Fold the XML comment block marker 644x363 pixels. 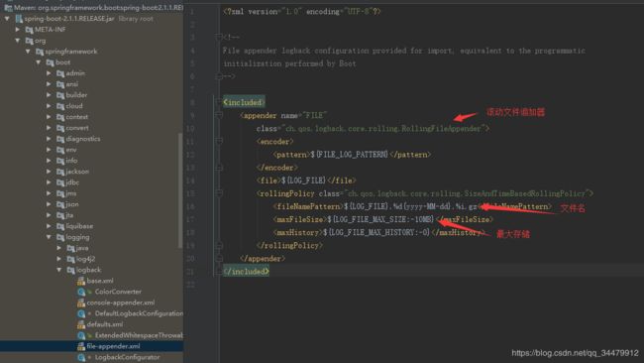click(x=219, y=37)
